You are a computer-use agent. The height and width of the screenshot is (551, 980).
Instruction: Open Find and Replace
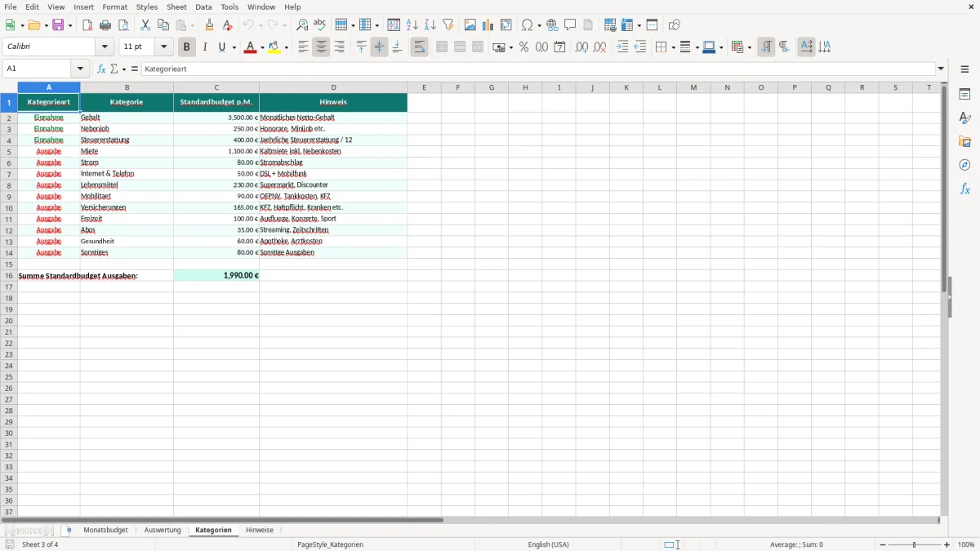pos(302,25)
